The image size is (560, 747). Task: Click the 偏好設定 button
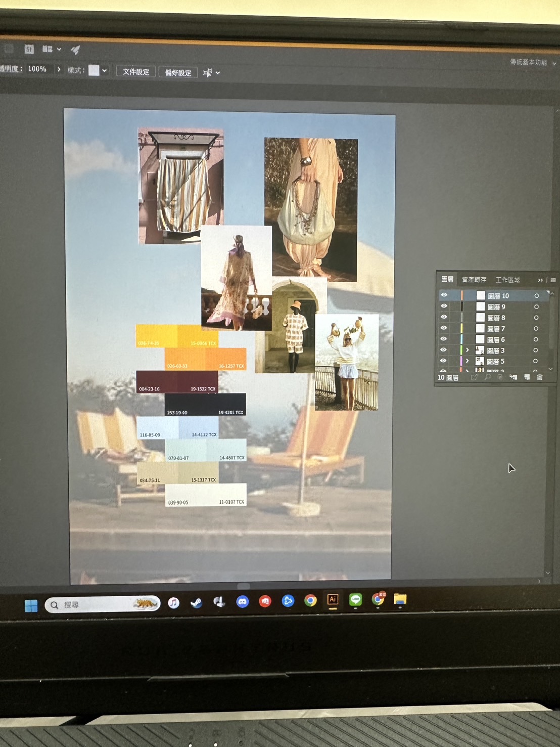point(178,73)
